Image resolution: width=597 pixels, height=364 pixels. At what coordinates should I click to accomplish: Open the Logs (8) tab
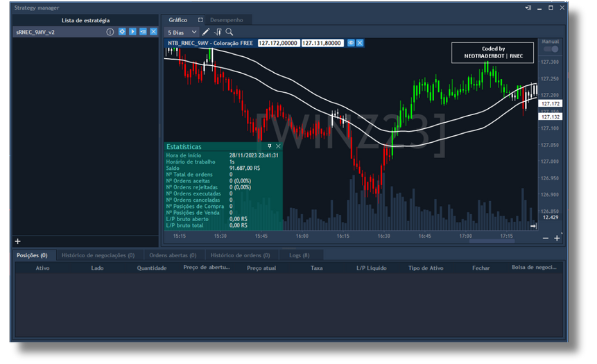[x=300, y=255]
